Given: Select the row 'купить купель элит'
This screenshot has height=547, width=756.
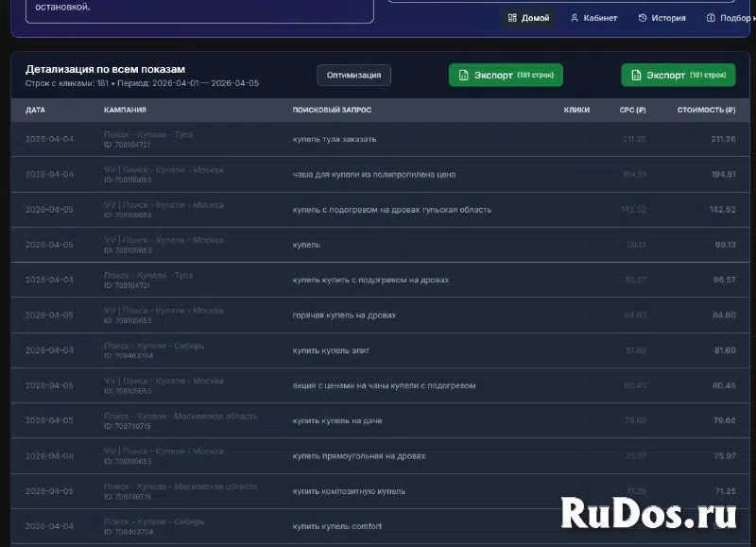Looking at the screenshot, I should pos(381,350).
